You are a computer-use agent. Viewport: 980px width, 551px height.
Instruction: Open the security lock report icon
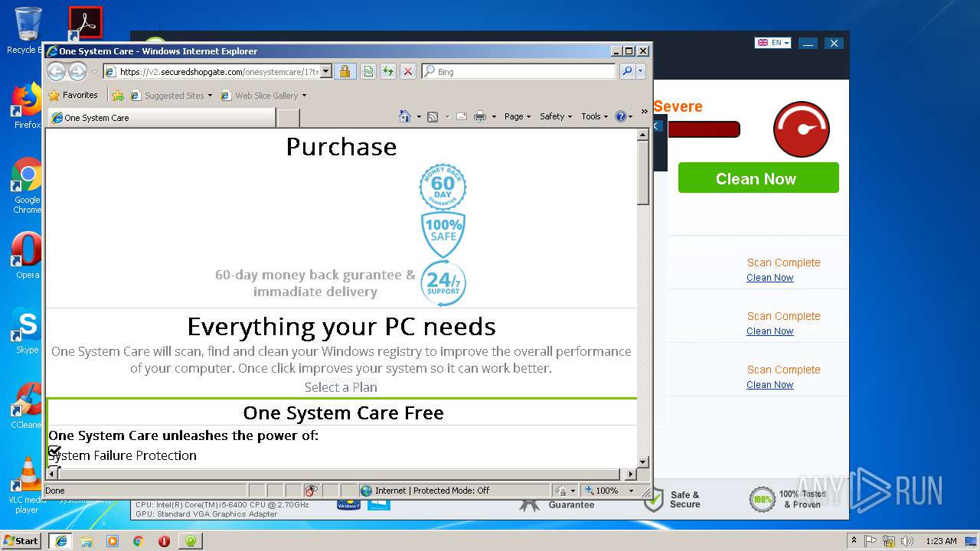(345, 71)
